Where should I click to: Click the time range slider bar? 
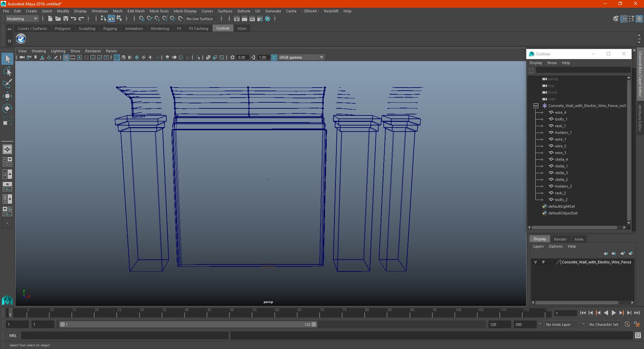(188, 325)
